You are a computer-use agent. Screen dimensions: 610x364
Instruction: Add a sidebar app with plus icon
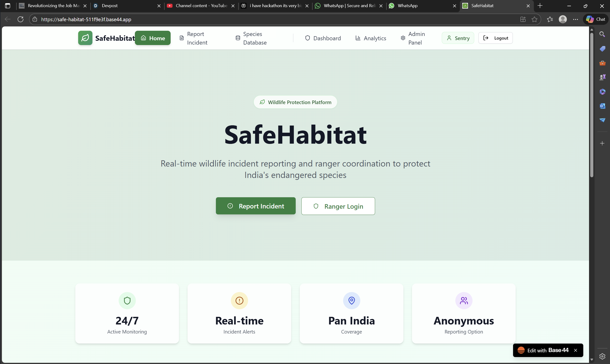[602, 143]
